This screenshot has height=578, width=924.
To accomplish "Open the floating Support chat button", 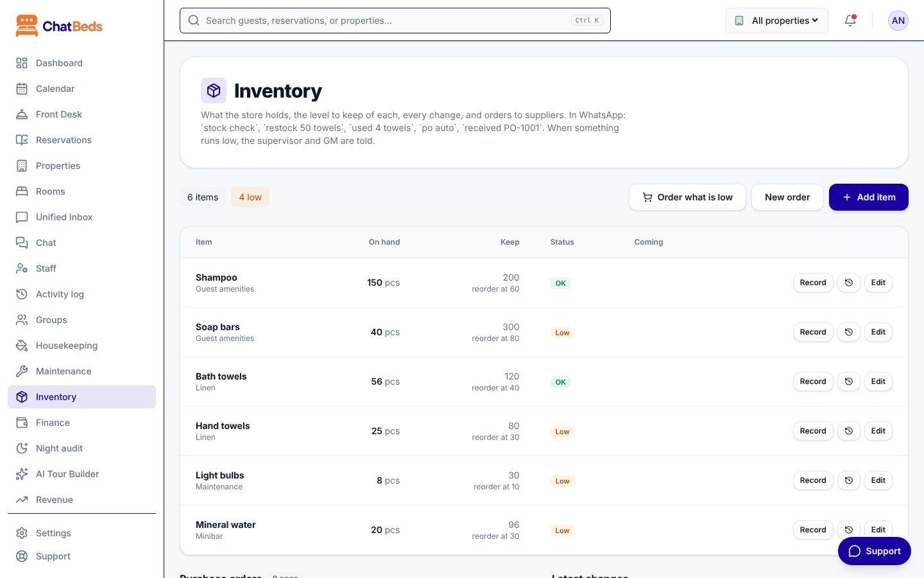I will tap(875, 551).
